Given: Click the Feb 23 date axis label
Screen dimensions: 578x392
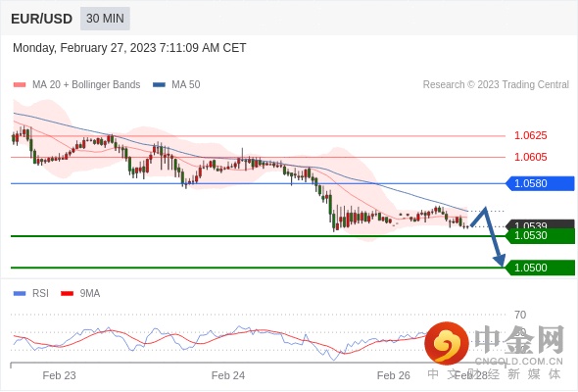Looking at the screenshot, I should tap(59, 375).
